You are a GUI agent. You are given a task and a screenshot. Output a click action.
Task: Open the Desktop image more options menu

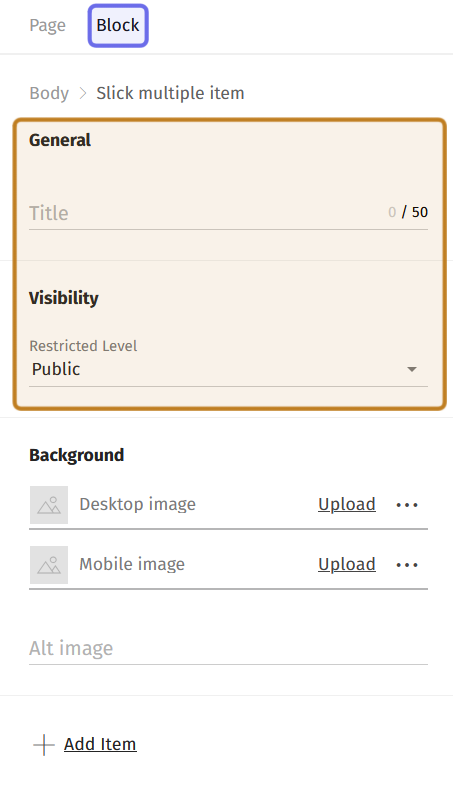click(407, 505)
